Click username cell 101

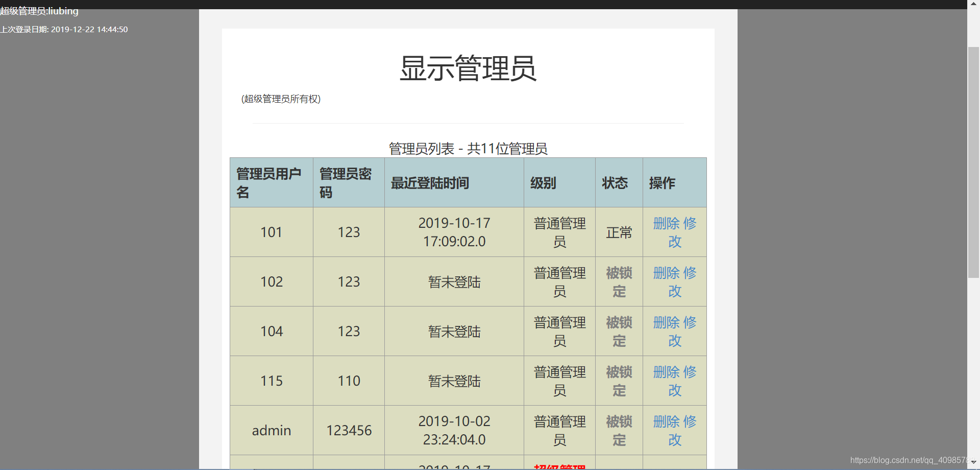click(x=272, y=232)
